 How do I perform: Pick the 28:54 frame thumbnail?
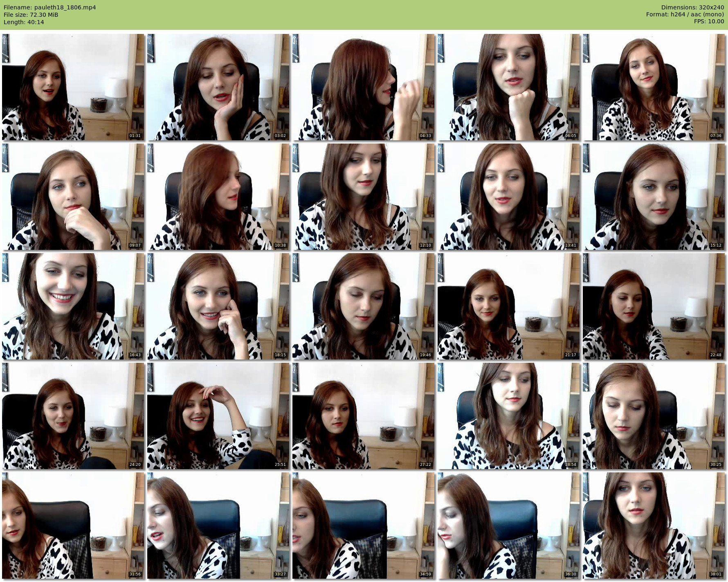[x=509, y=416]
